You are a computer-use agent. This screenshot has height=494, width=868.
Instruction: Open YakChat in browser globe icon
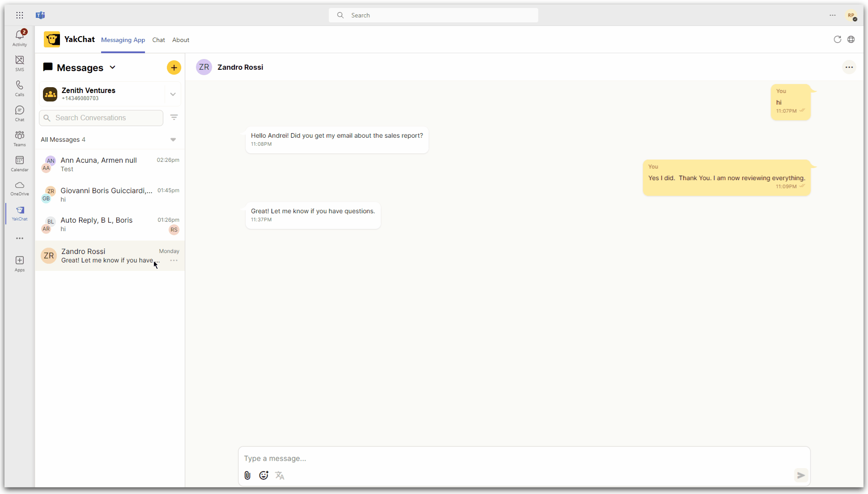click(x=851, y=39)
